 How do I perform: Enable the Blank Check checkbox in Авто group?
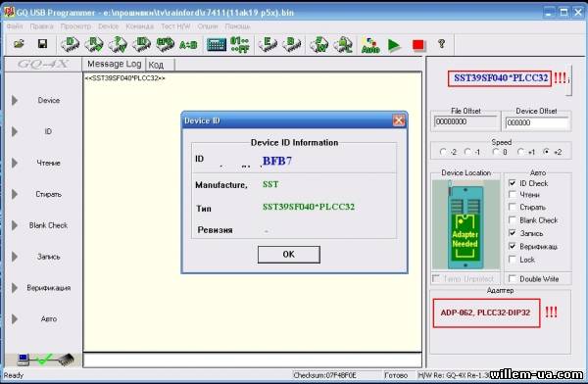513,219
